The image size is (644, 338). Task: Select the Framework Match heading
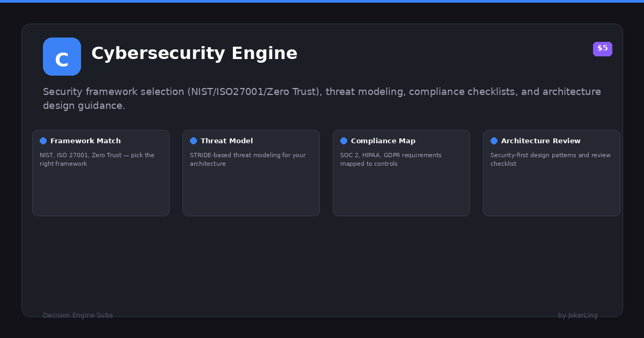pyautogui.click(x=85, y=141)
